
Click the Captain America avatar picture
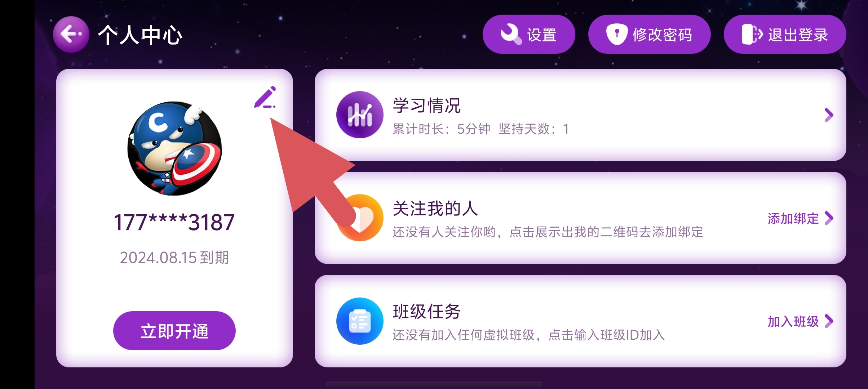(x=174, y=148)
